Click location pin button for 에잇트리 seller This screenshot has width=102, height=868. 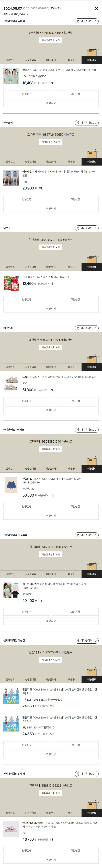[x=78, y=328]
